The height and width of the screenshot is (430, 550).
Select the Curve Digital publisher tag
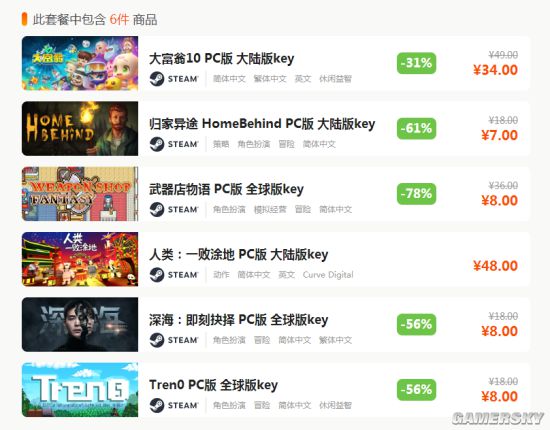(x=328, y=275)
